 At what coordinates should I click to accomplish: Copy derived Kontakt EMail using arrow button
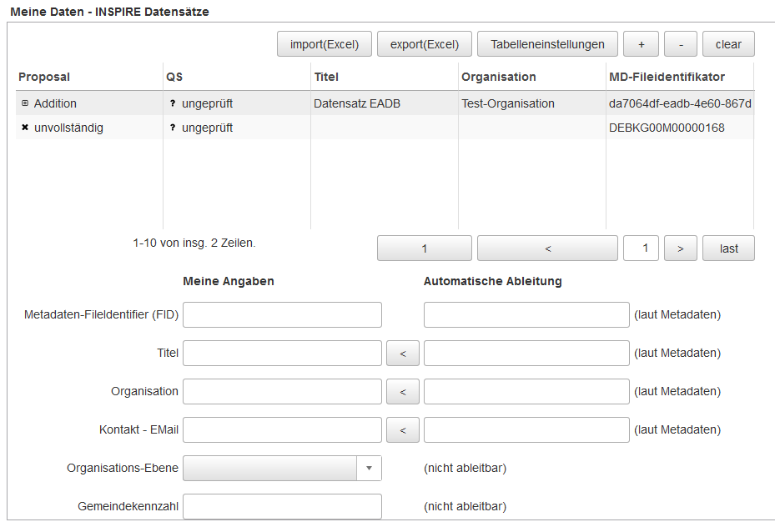(x=403, y=430)
